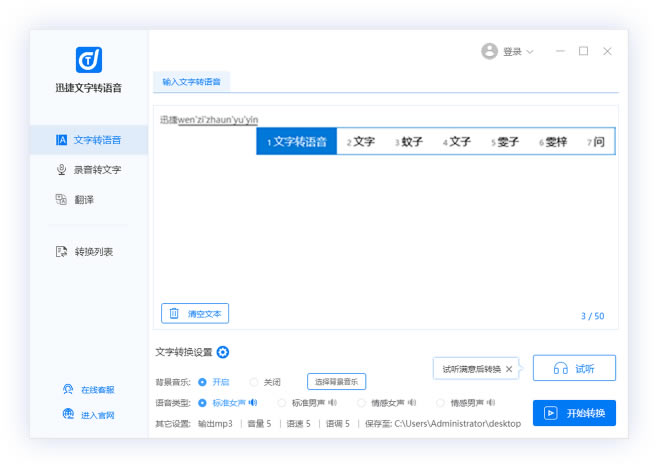
Task: Click the 开始转换 start conversion button
Action: pyautogui.click(x=574, y=413)
